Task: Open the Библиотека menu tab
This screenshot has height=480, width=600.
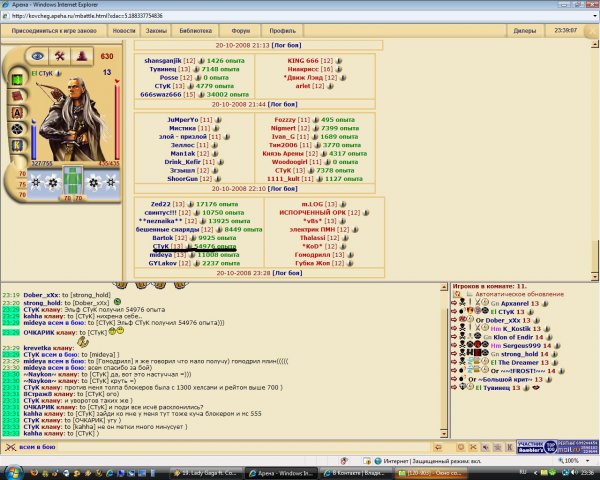Action: pos(196,31)
